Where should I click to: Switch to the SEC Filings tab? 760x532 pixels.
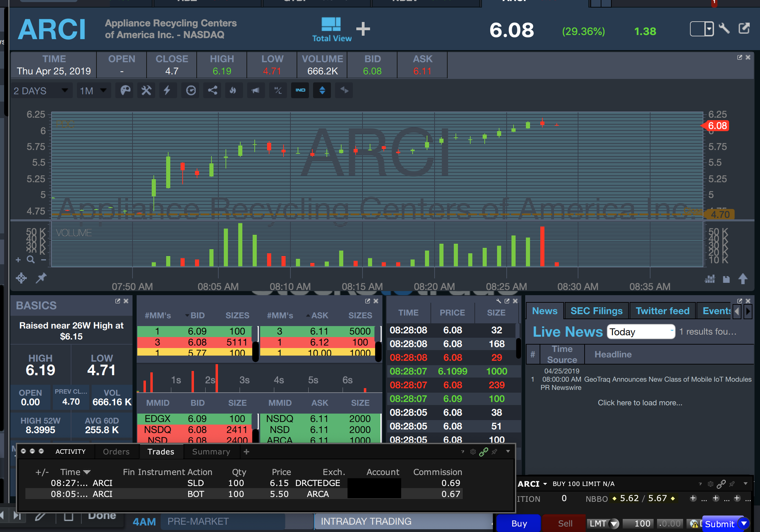tap(596, 311)
